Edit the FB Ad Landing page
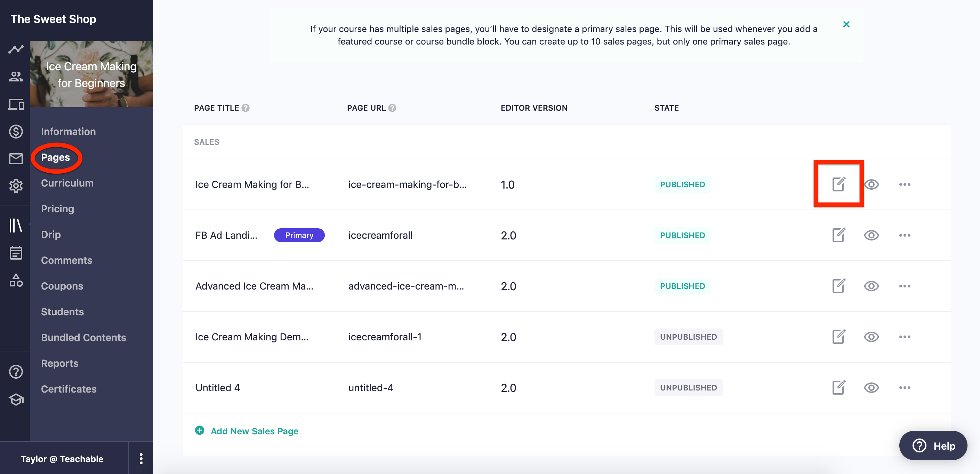This screenshot has height=474, width=980. coord(838,235)
